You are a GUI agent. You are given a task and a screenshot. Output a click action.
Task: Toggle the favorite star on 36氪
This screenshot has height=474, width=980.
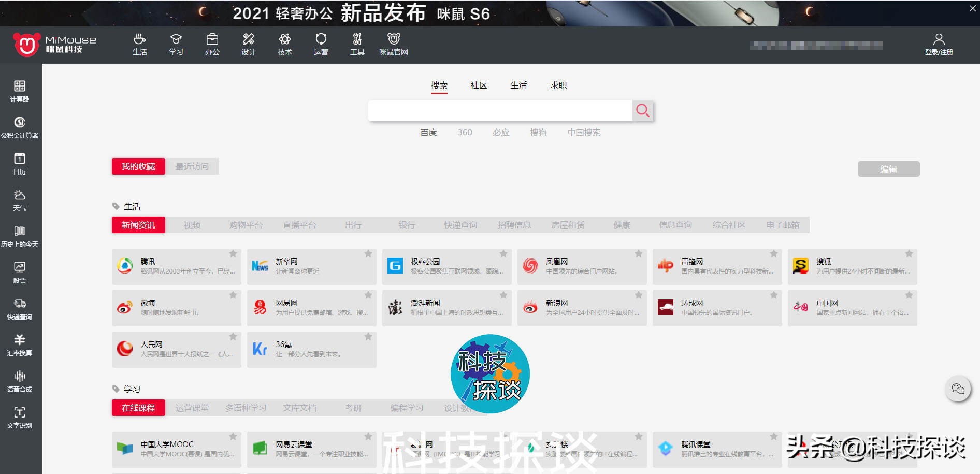point(368,336)
